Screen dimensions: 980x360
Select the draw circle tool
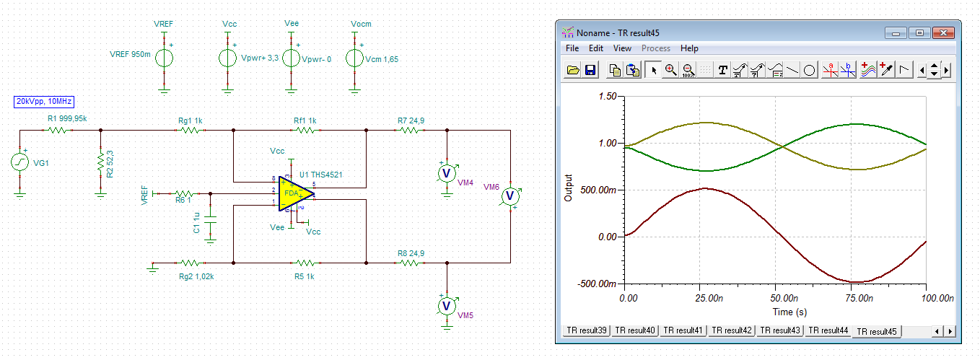810,70
